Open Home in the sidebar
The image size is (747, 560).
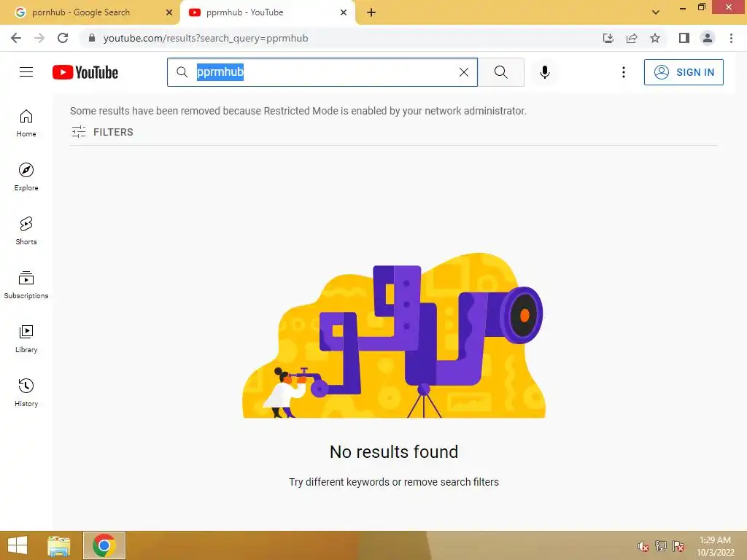26,122
